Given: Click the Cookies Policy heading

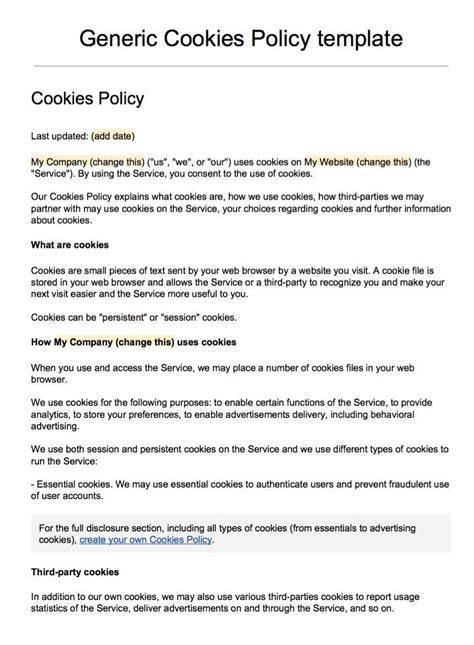Looking at the screenshot, I should (87, 99).
